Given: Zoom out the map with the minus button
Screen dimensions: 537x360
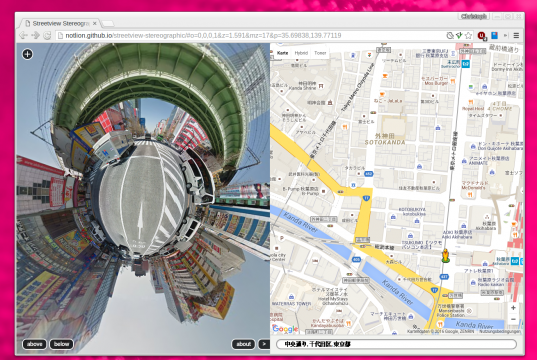Looking at the screenshot, I should (x=513, y=319).
